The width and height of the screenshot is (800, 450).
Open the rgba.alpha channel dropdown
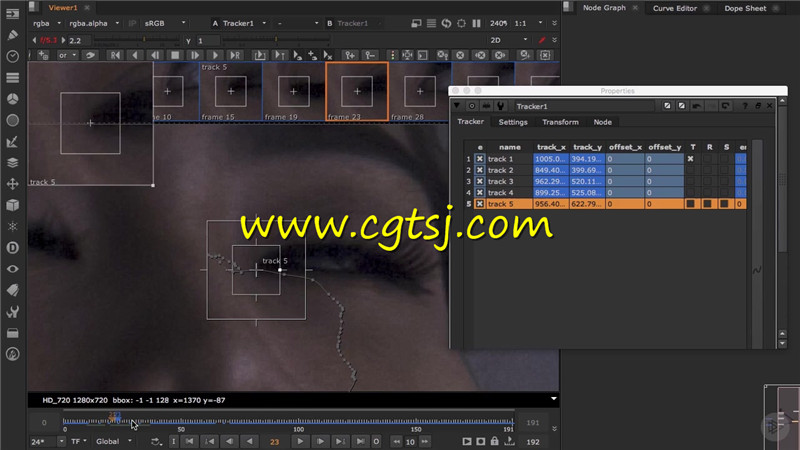click(x=94, y=23)
